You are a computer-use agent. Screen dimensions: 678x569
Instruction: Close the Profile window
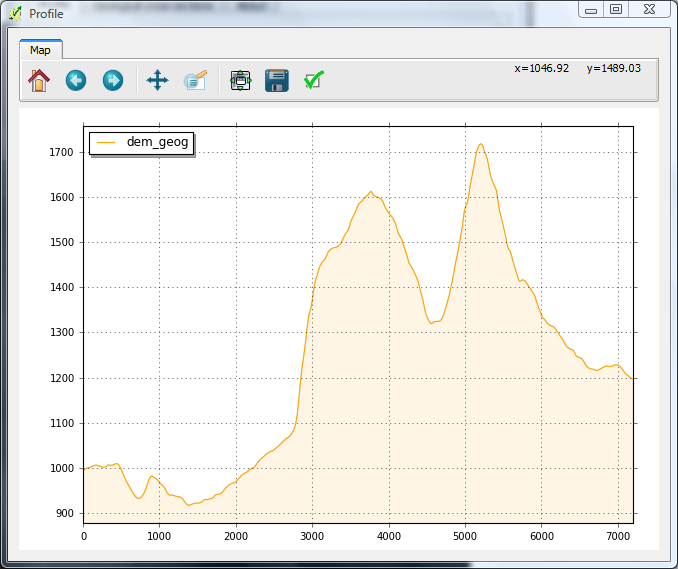tap(649, 10)
